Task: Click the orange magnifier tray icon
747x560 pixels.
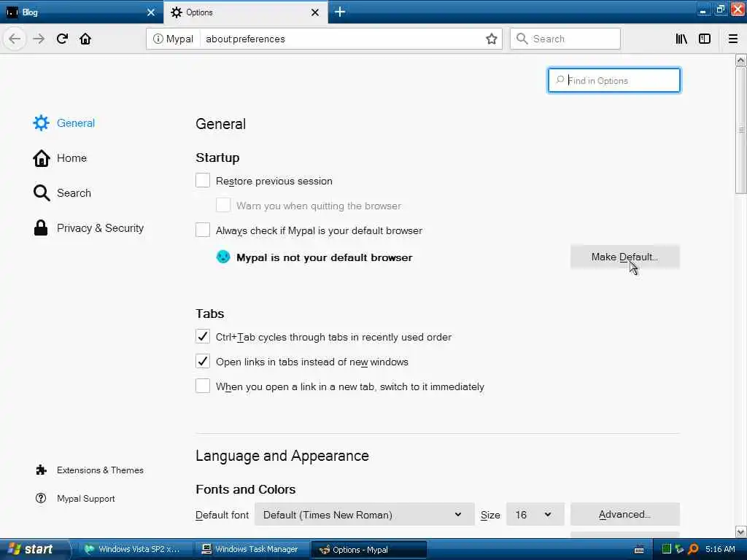Action: [x=694, y=549]
